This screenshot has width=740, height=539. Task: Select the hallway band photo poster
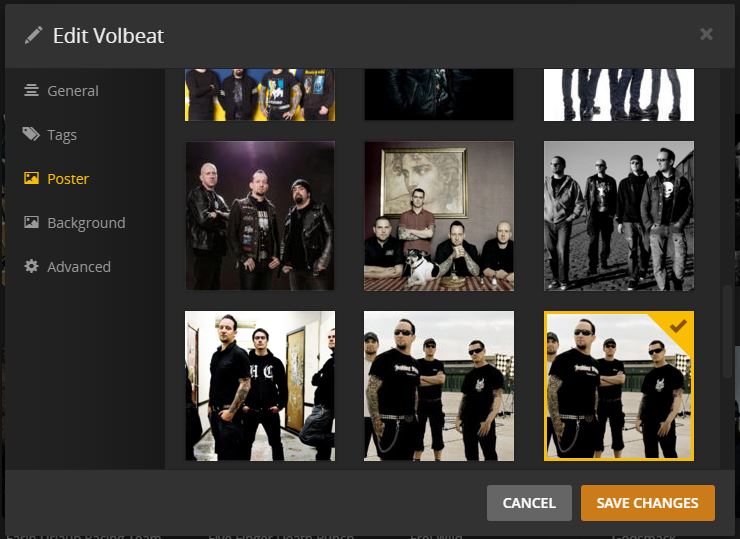tap(260, 386)
